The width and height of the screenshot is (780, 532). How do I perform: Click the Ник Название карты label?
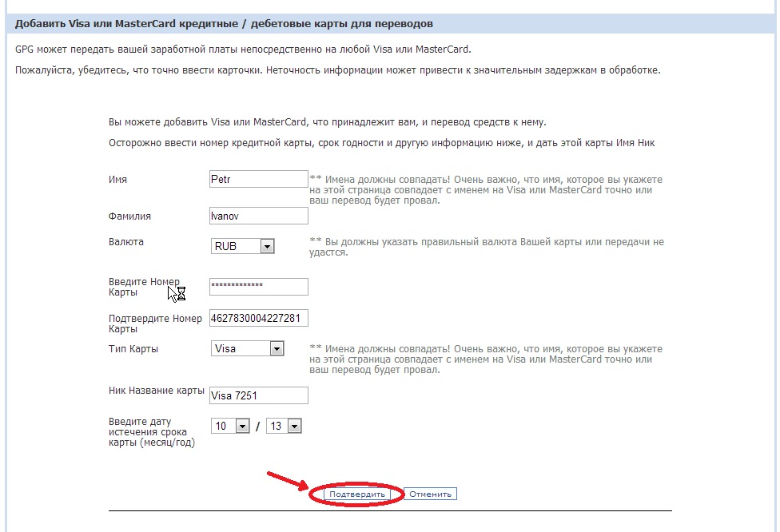156,391
